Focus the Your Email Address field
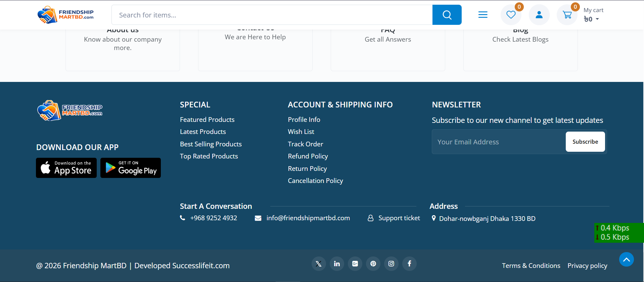Image resolution: width=644 pixels, height=282 pixels. click(x=499, y=142)
